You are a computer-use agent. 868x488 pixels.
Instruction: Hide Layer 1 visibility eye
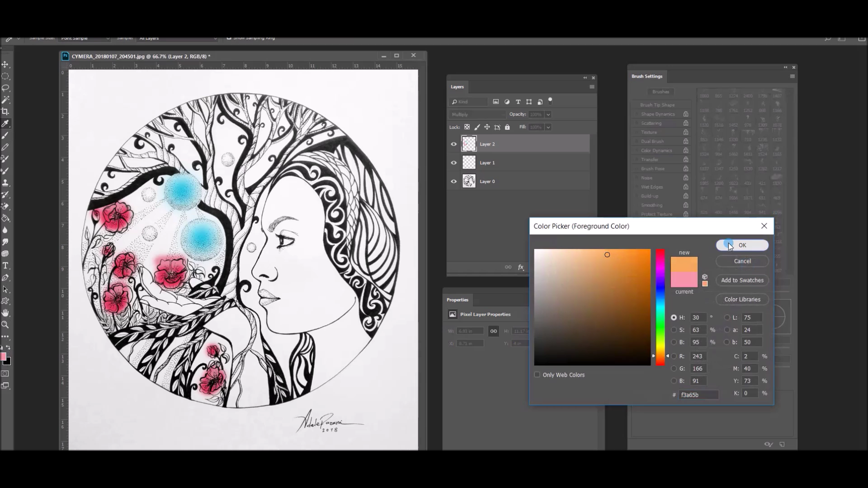(x=454, y=163)
